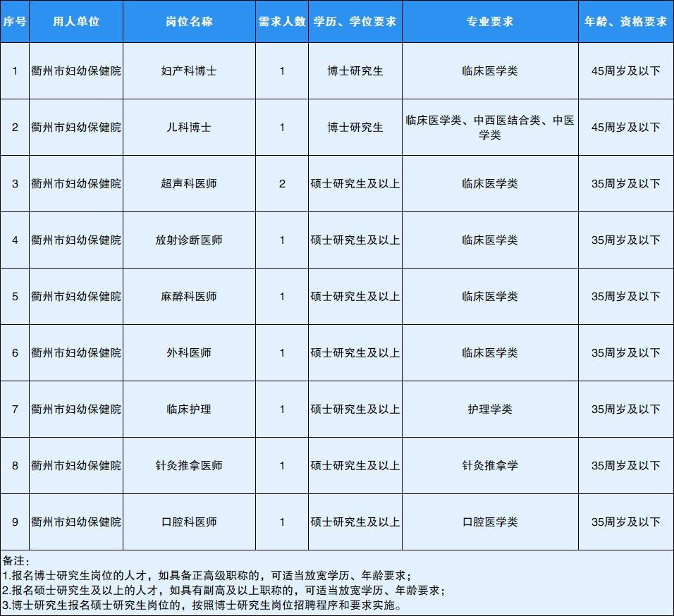
Task: Select the 口腔医学类 major cell
Action: (x=490, y=522)
